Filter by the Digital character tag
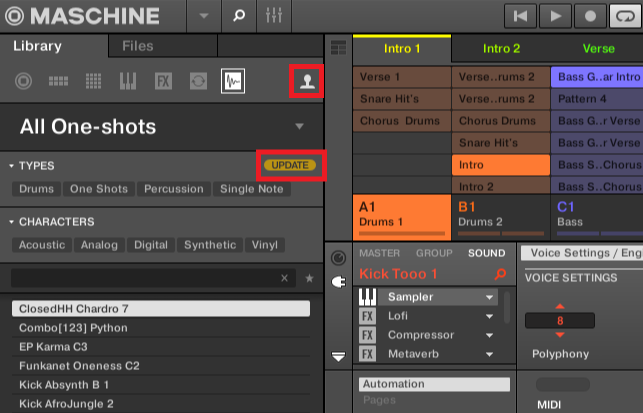The image size is (643, 413). [151, 245]
